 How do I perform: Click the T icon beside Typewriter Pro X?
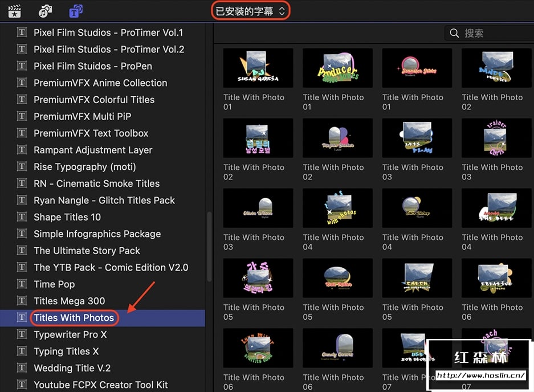(22, 334)
